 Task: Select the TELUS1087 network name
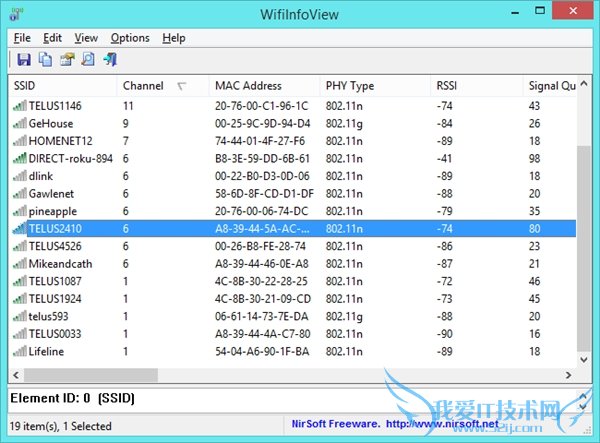[55, 281]
